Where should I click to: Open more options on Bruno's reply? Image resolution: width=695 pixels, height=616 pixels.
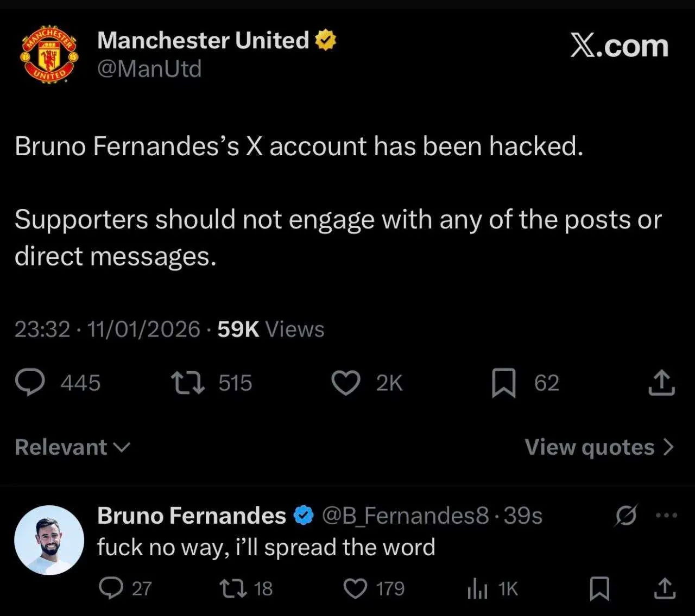tap(666, 516)
